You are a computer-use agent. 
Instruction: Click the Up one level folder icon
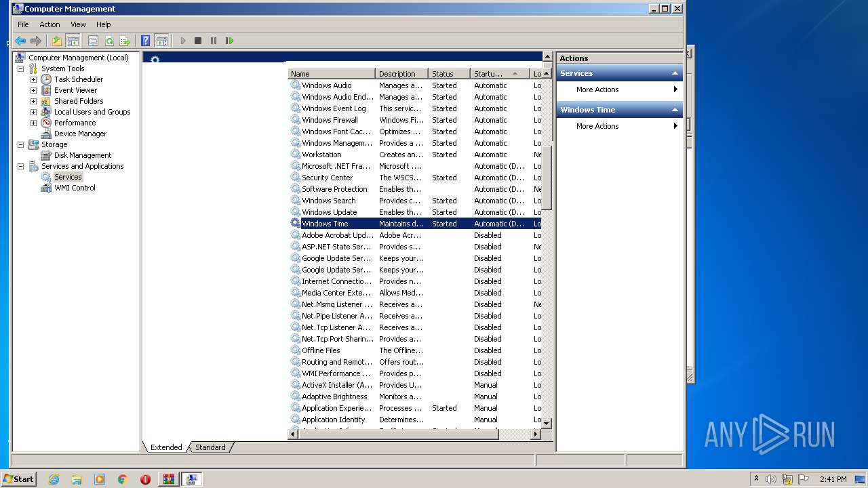pos(57,41)
